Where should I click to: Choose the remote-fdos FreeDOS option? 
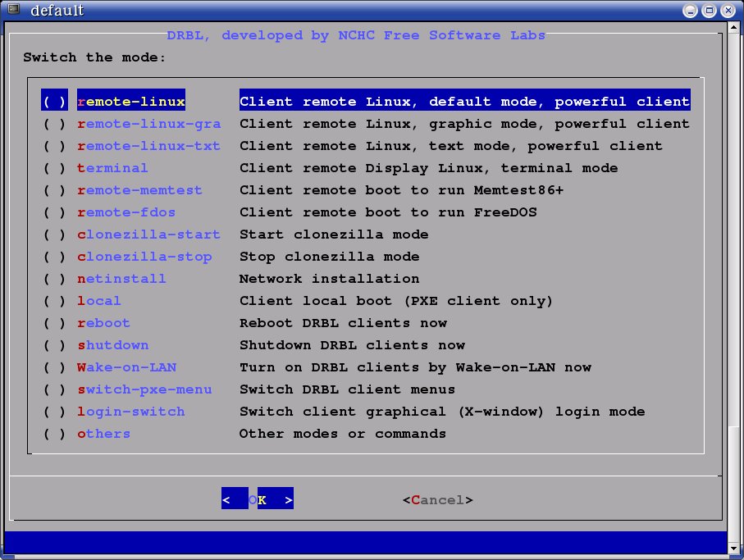(54, 212)
